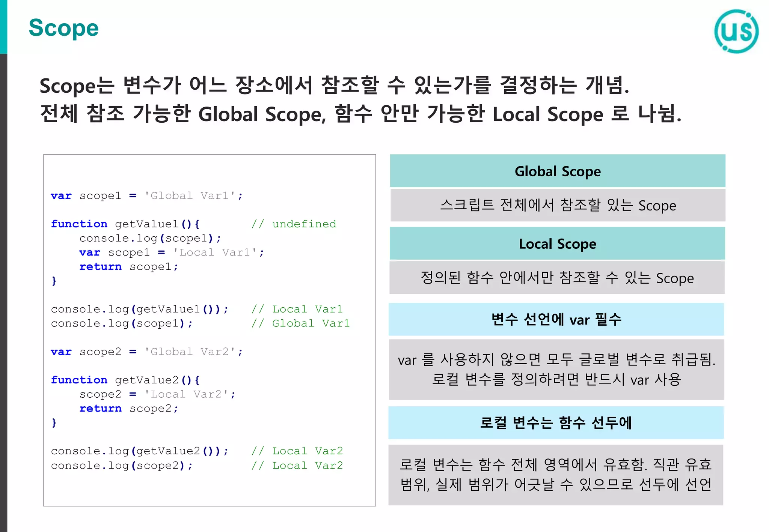Select the 'Global Scope' header box
This screenshot has width=769, height=532.
click(x=558, y=171)
